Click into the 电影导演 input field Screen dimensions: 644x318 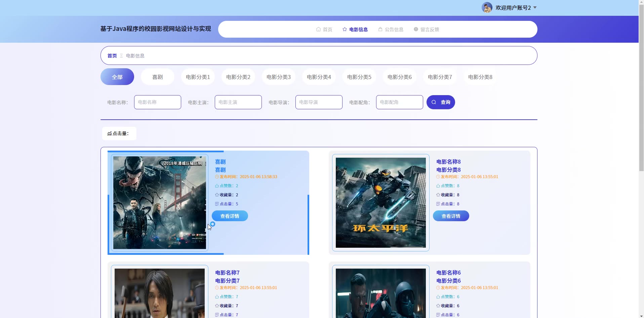[x=319, y=102]
